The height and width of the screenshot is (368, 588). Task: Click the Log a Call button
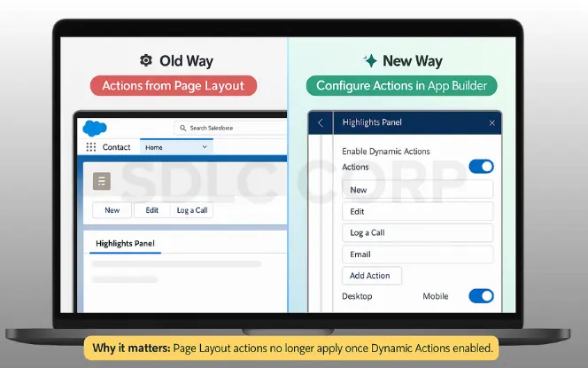click(192, 210)
